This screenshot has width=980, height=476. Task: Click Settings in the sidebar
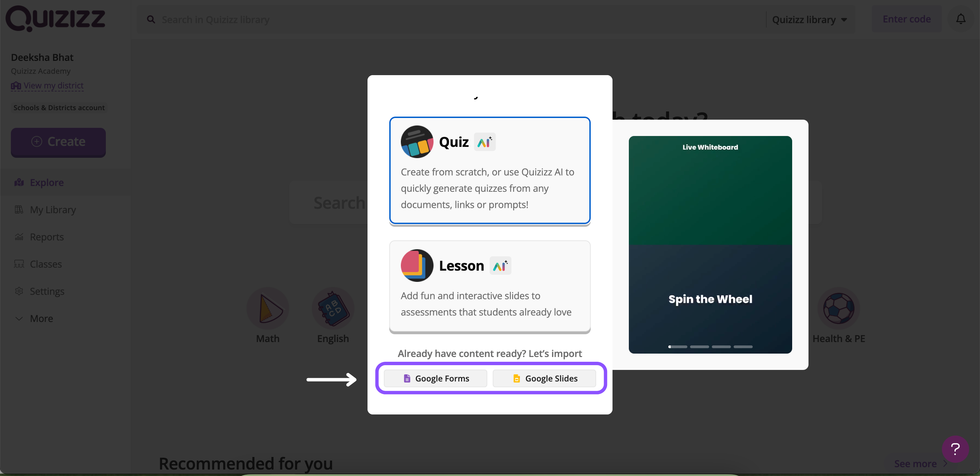point(47,291)
